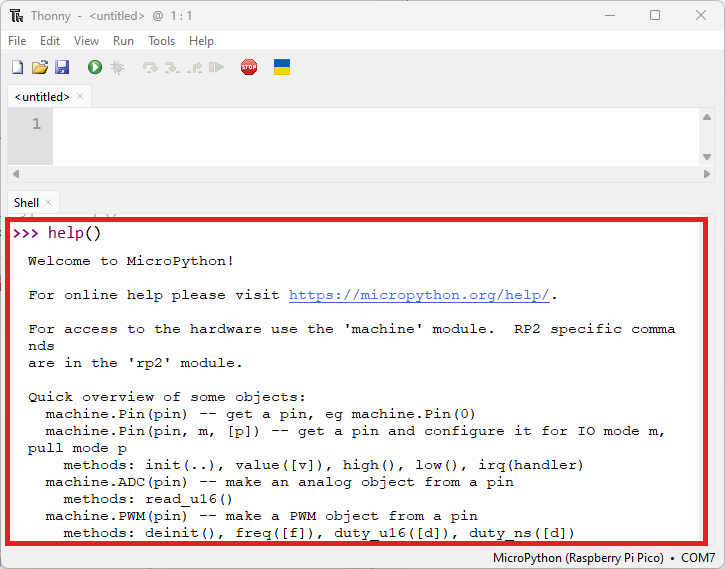Stop/restart backend with red STOP icon
Screen dimensions: 725x569
click(249, 67)
